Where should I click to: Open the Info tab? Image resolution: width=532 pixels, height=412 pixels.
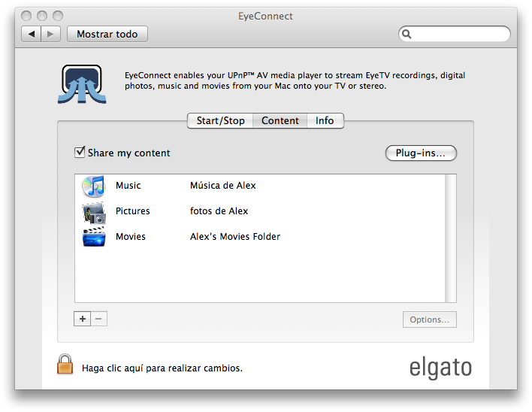(325, 121)
